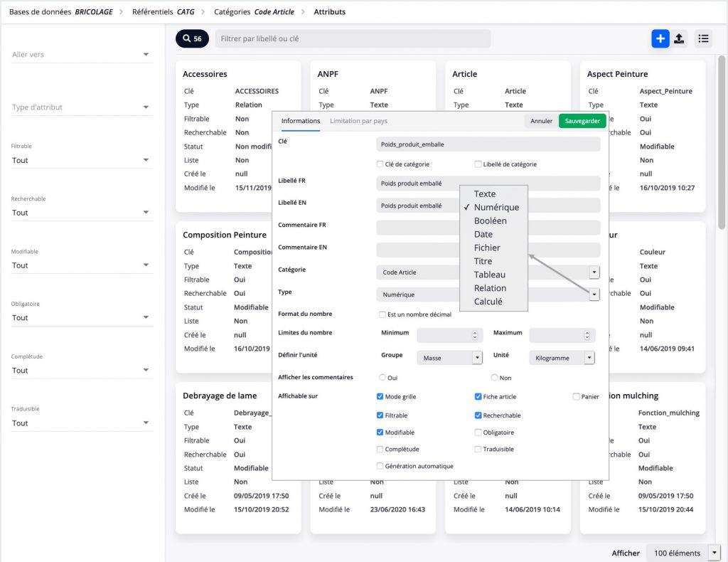This screenshot has height=562, width=728.
Task: Click the Commentaire FR input field
Action: (x=488, y=228)
